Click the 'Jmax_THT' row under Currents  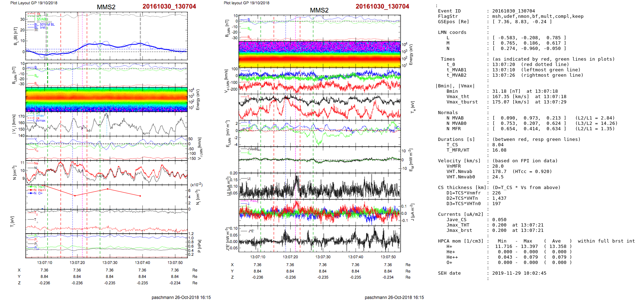[x=458, y=225]
